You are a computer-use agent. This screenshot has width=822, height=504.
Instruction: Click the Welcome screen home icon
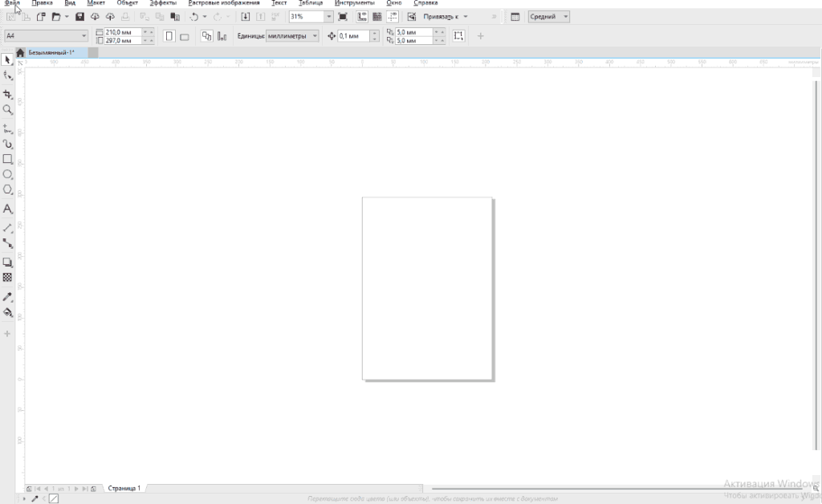pos(20,52)
